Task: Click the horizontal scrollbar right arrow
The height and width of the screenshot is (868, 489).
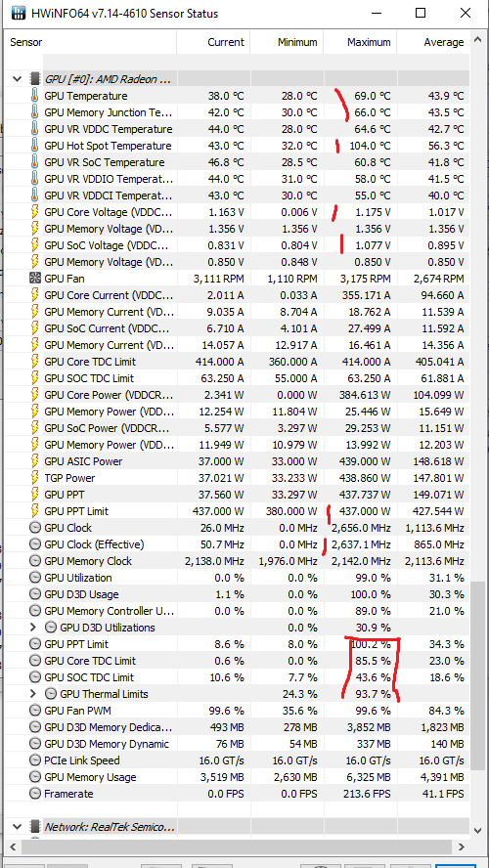Action: pyautogui.click(x=461, y=846)
